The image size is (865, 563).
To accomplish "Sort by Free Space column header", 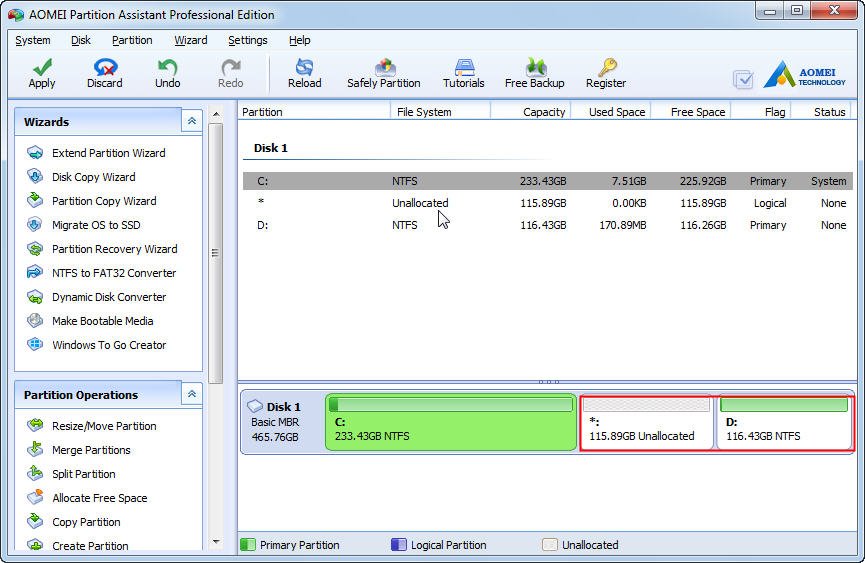I will pyautogui.click(x=691, y=112).
